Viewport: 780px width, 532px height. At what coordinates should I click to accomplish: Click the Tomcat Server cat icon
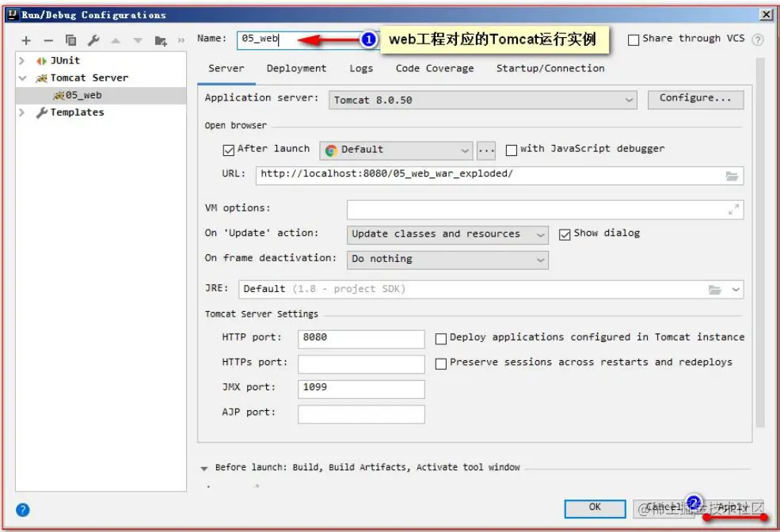point(42,78)
